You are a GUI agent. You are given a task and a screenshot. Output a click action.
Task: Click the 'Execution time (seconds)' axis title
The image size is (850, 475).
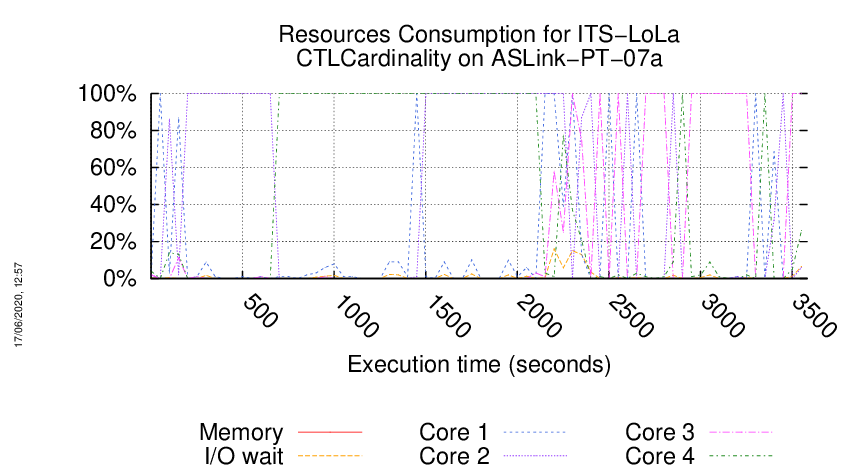click(x=479, y=364)
